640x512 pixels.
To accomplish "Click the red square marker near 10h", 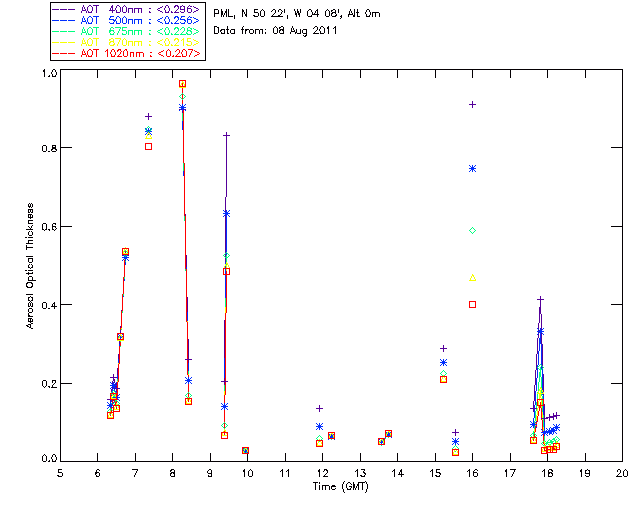I will point(245,450).
